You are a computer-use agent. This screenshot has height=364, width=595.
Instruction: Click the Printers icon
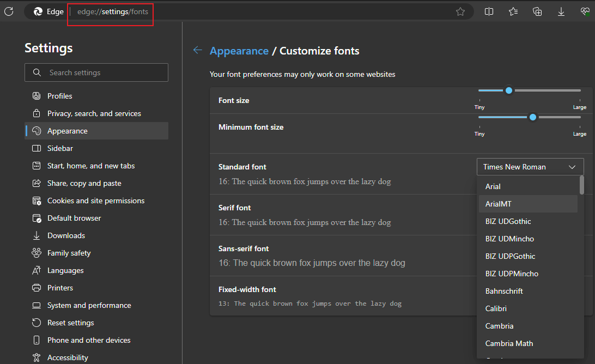pyautogui.click(x=37, y=288)
